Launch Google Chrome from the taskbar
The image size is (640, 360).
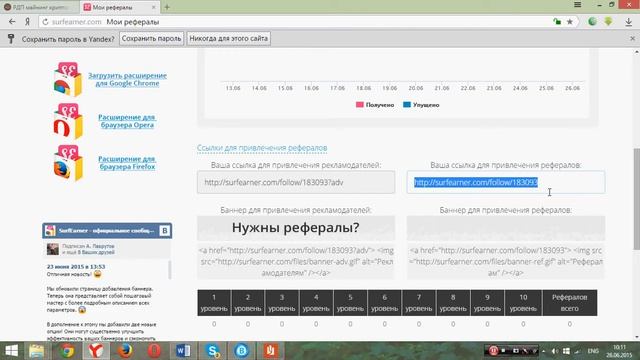[67, 351]
